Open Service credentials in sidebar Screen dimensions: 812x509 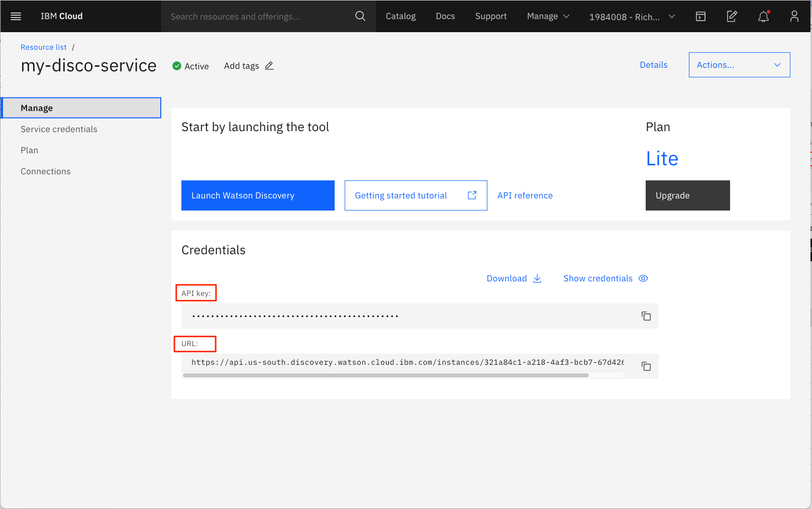coord(59,129)
